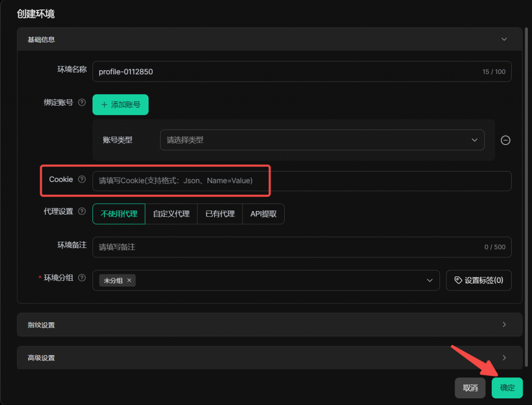The width and height of the screenshot is (532, 405).
Task: Open 设置标签(0) tag settings
Action: click(x=478, y=280)
